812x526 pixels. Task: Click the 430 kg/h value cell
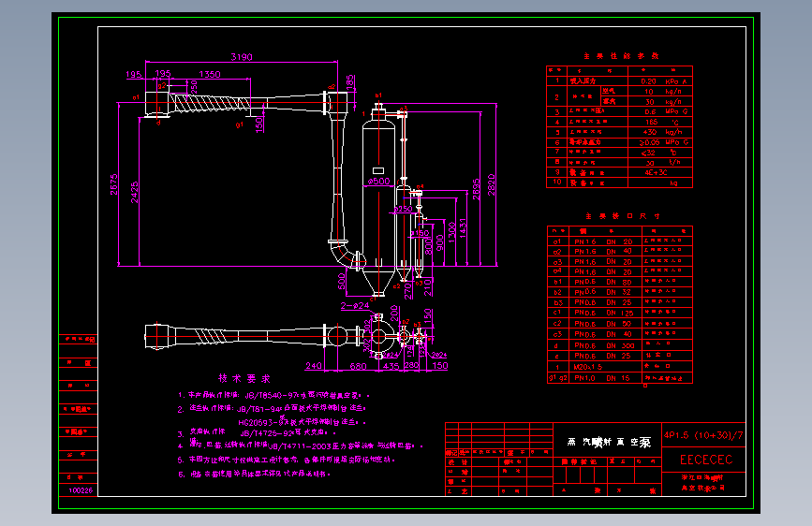tap(660, 132)
